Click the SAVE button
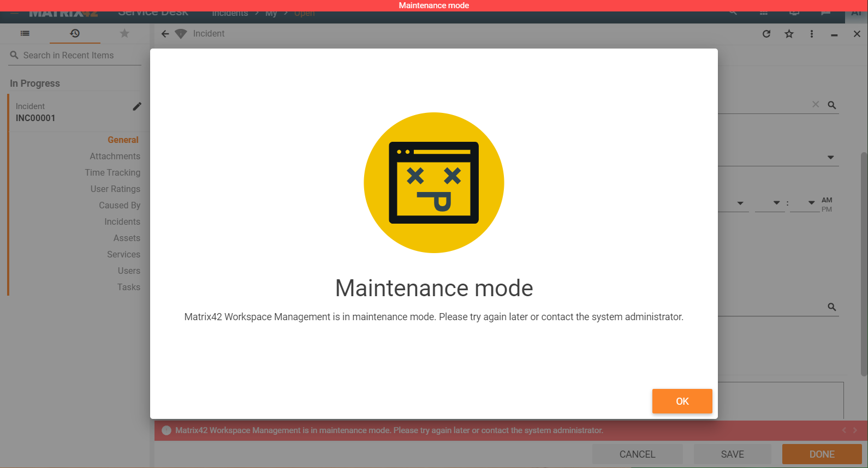 pos(732,454)
